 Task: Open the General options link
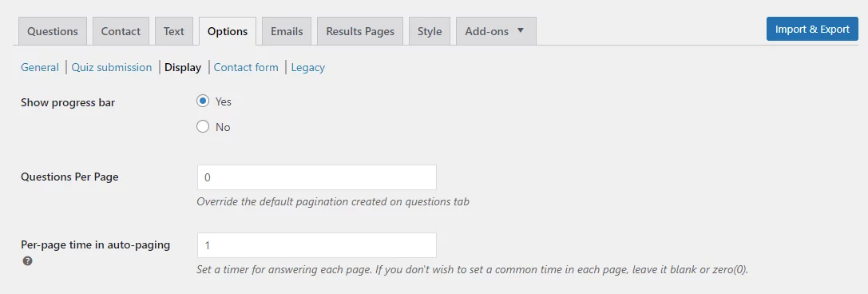pyautogui.click(x=40, y=68)
